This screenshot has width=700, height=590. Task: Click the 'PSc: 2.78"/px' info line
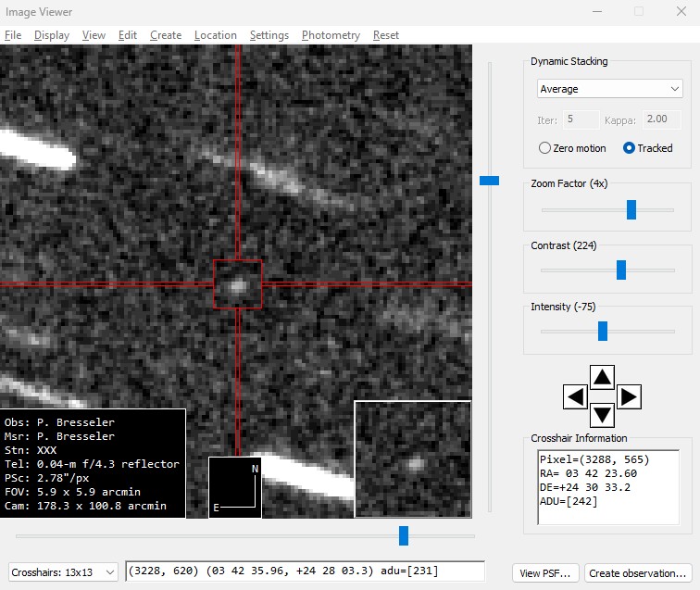tap(47, 478)
